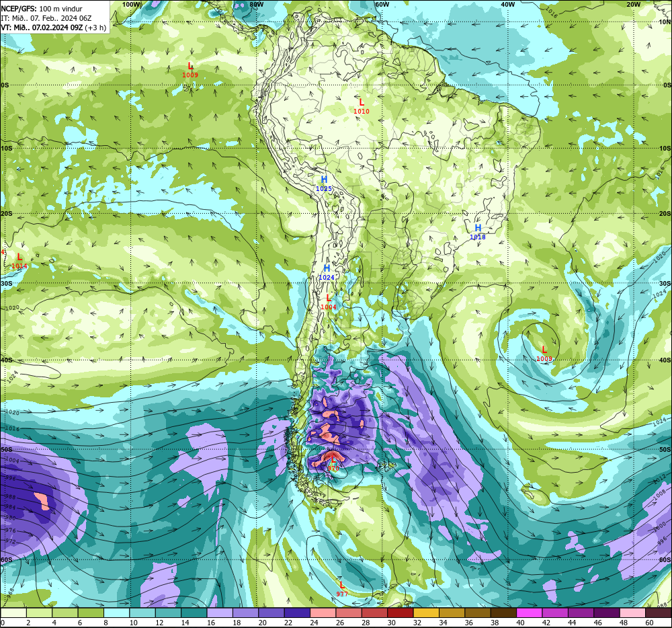Select the golden yellow 32–34 legend swatch
Image resolution: width=672 pixels, height=628 pixels.
426,613
